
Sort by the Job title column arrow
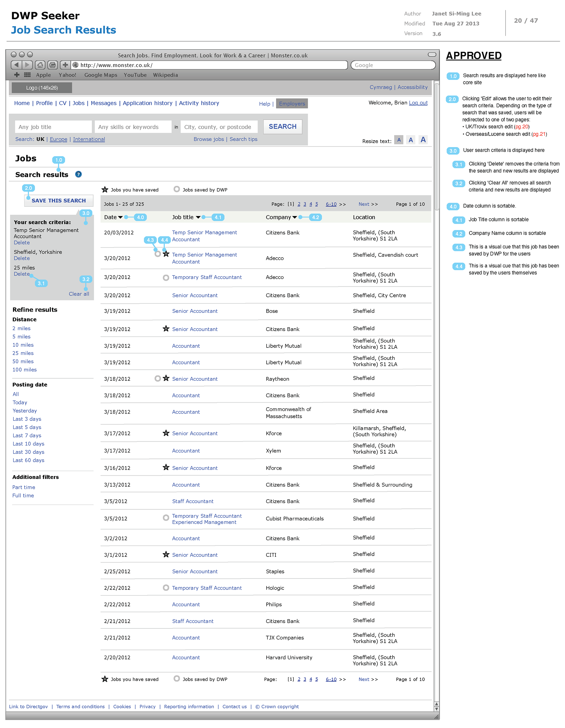coord(198,217)
